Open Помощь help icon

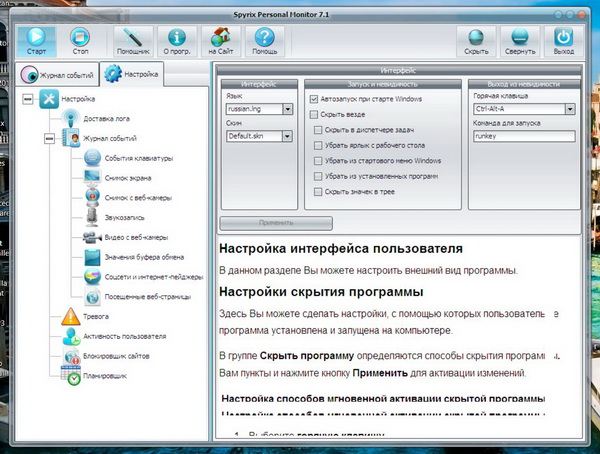point(263,40)
